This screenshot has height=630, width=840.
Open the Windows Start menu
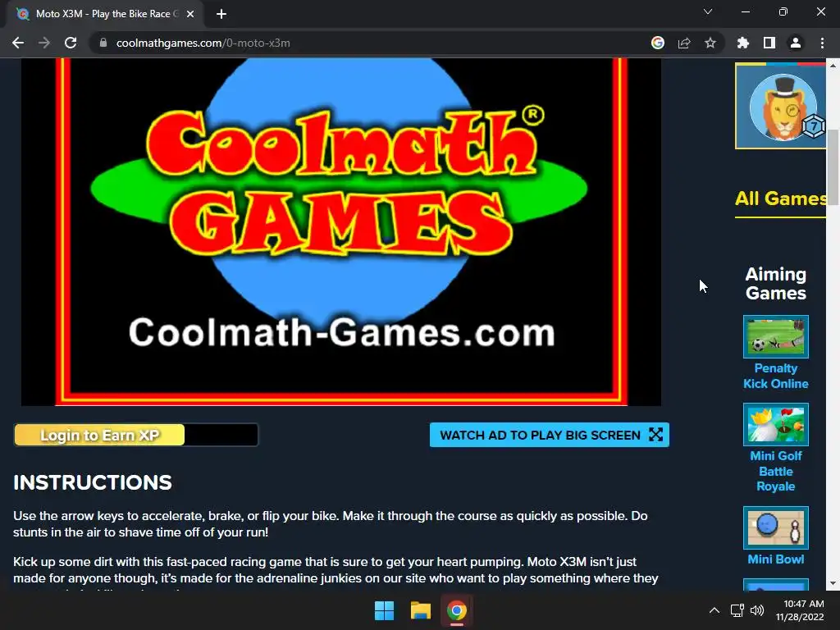point(384,610)
